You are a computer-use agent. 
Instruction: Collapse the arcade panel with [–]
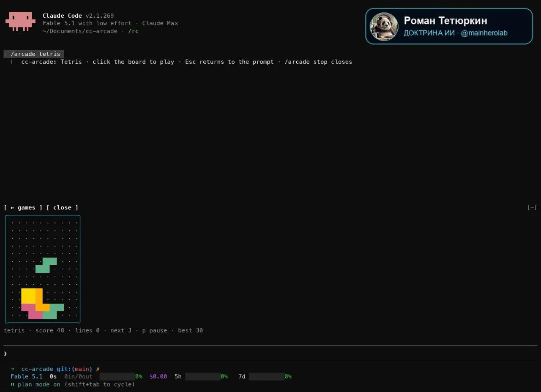point(532,207)
